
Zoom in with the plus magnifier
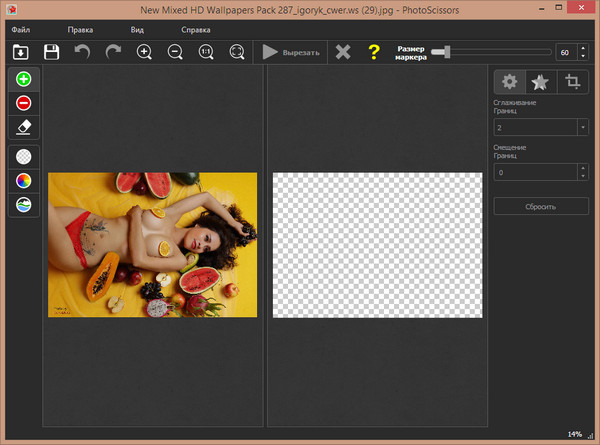pos(144,52)
